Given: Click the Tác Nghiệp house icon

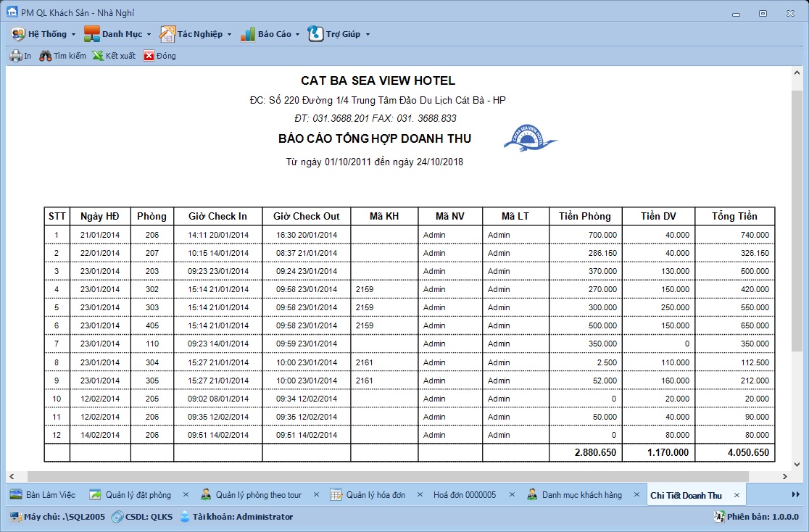Looking at the screenshot, I should pos(167,34).
